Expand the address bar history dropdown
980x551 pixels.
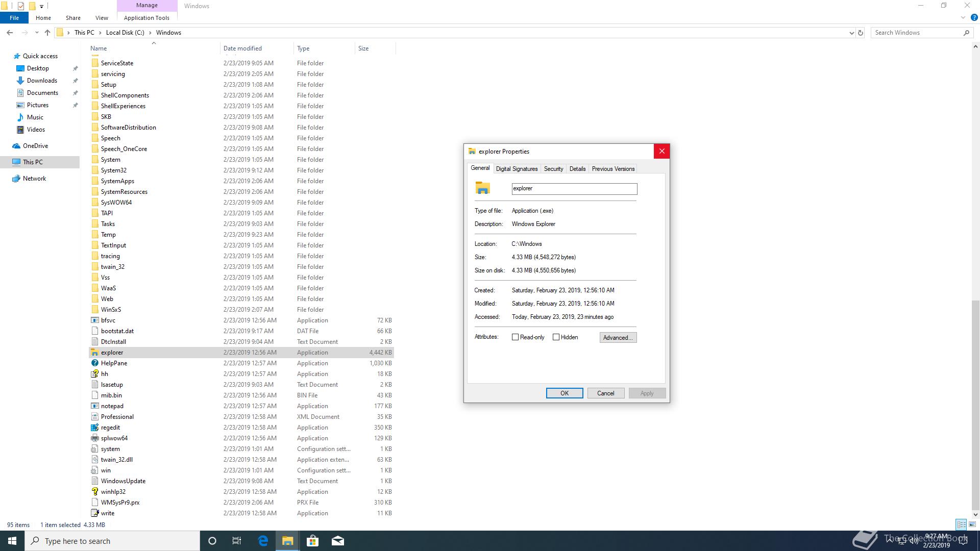pyautogui.click(x=851, y=33)
